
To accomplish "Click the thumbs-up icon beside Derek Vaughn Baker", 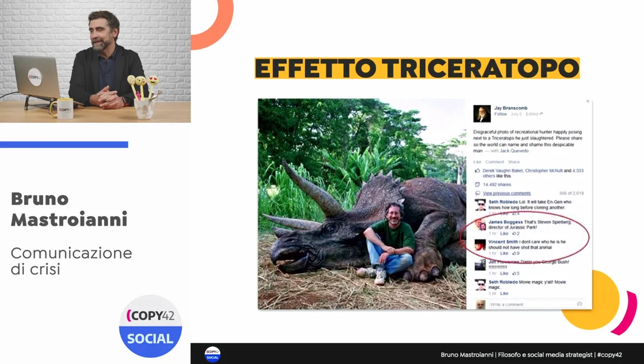I will (x=477, y=171).
